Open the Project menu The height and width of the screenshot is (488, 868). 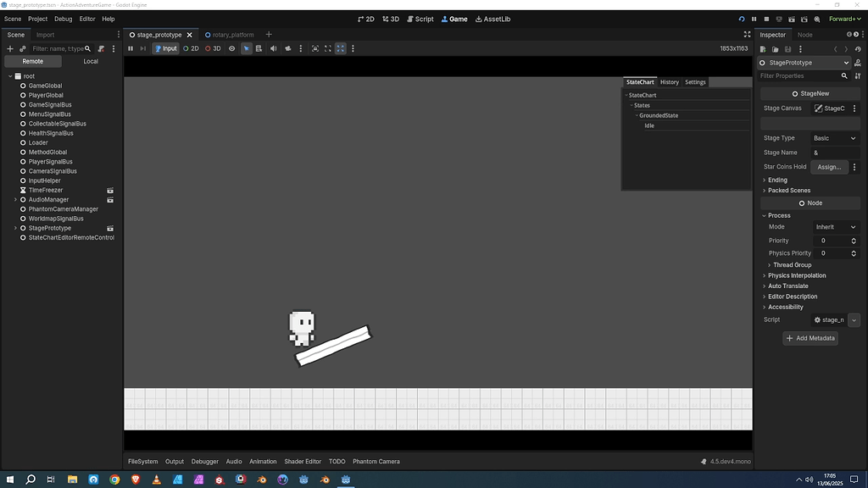click(x=36, y=18)
